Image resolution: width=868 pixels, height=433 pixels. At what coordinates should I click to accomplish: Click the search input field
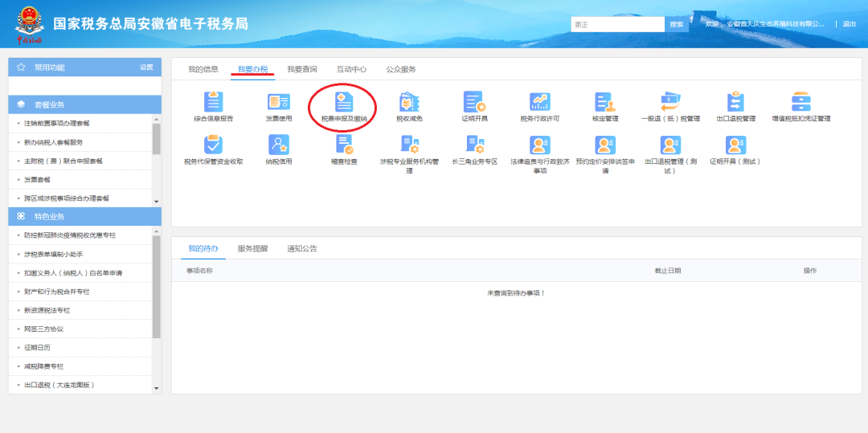tap(618, 24)
